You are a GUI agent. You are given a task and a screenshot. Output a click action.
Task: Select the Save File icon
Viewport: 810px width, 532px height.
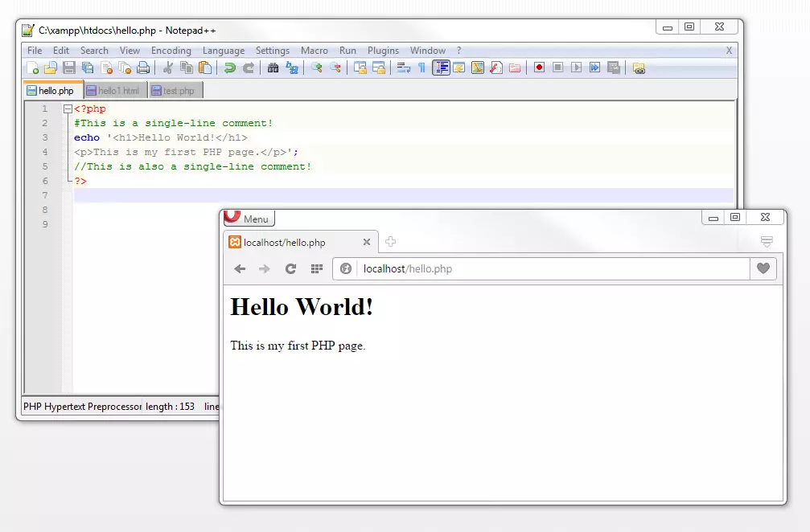(x=68, y=68)
